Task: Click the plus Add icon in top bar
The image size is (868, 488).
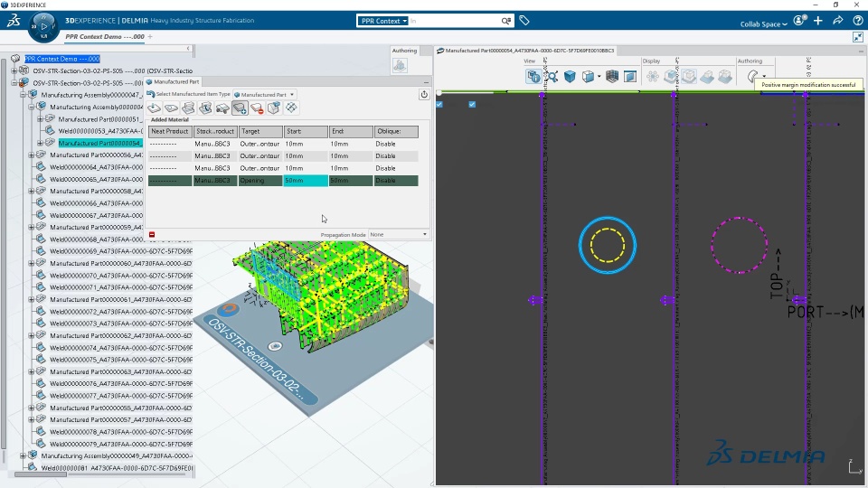Action: [x=818, y=21]
